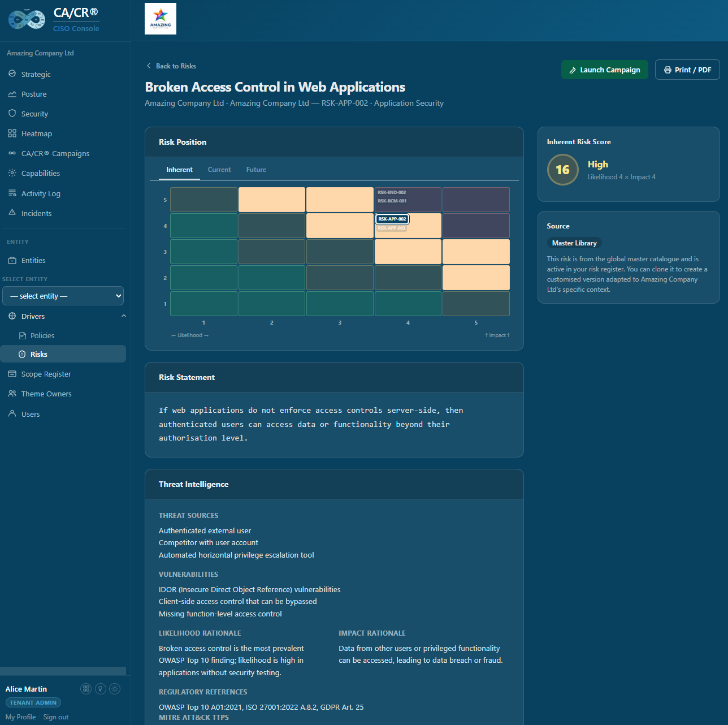This screenshot has height=725, width=728.
Task: Click the purple heatmap cell likelihood 5 impact 5
Action: pos(476,200)
